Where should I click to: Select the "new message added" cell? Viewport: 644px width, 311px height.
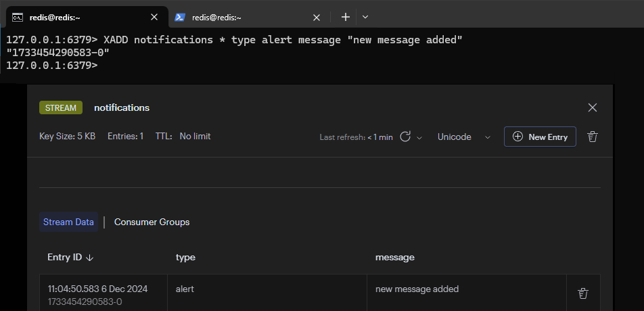(x=417, y=289)
